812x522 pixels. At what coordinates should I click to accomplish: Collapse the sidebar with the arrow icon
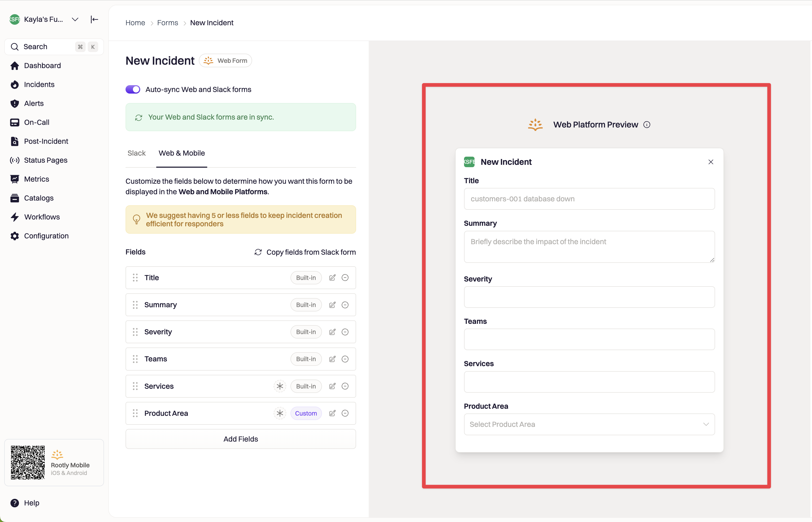pos(94,20)
